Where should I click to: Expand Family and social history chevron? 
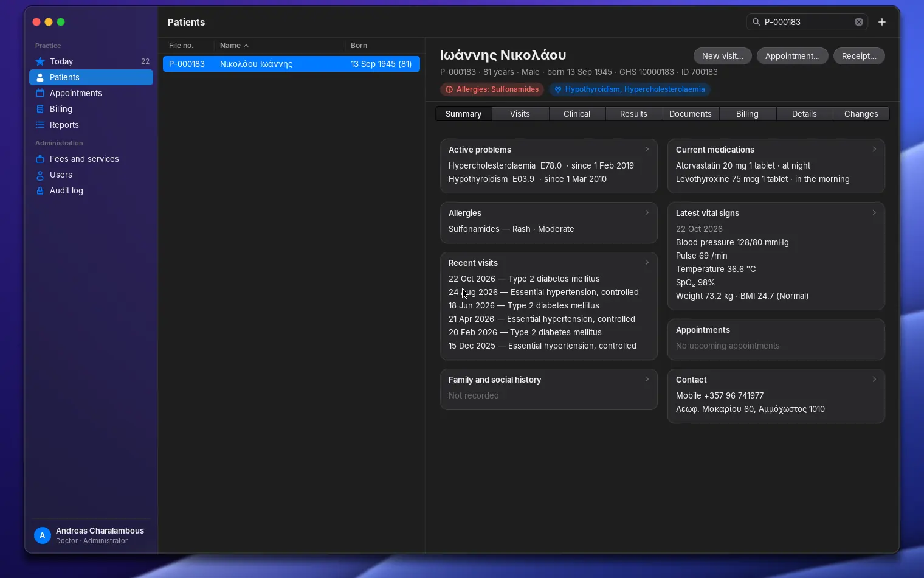tap(647, 379)
